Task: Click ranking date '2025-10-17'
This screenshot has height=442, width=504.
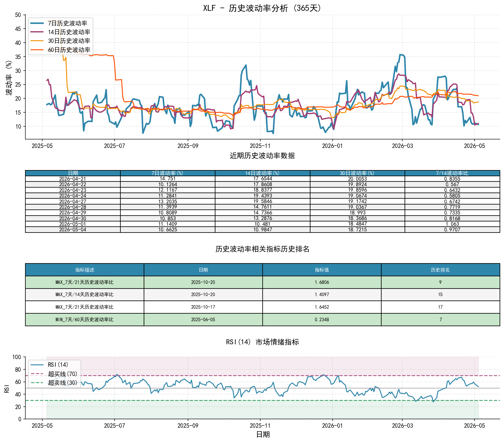Action: [203, 307]
